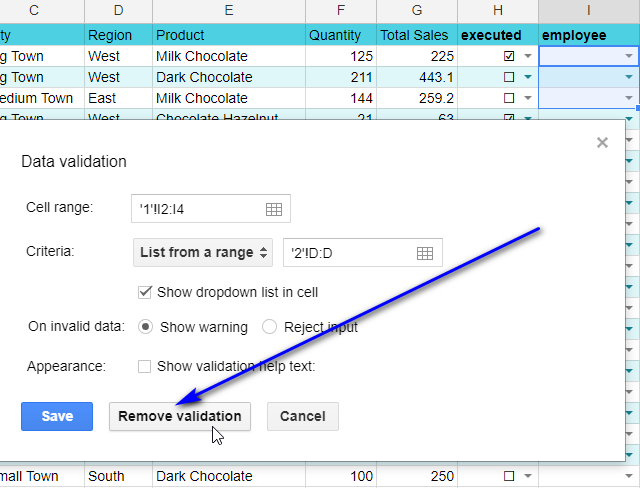640x488 pixels.
Task: Open the Cell range grid selector icon
Action: point(273,209)
